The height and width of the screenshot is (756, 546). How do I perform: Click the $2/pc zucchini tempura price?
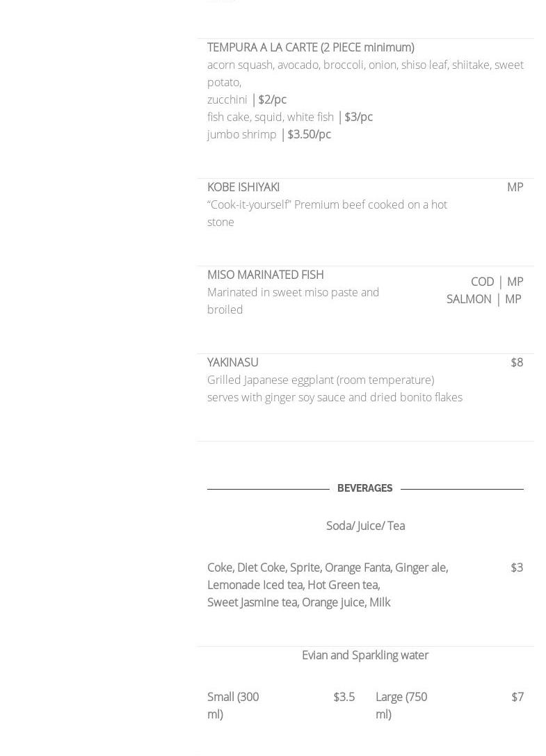(x=272, y=99)
